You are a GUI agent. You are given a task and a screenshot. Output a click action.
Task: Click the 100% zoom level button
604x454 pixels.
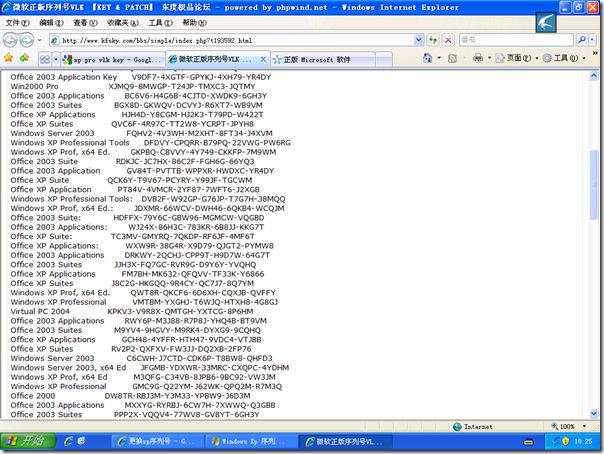[563, 426]
